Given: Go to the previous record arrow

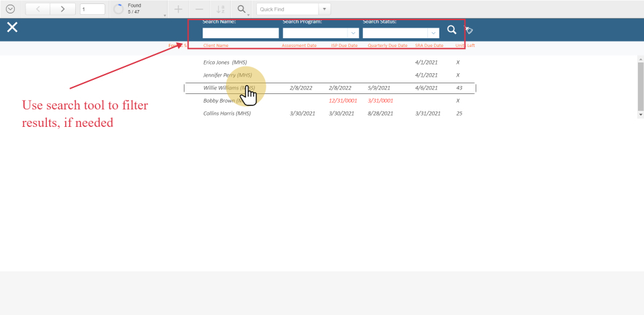Looking at the screenshot, I should pyautogui.click(x=38, y=9).
